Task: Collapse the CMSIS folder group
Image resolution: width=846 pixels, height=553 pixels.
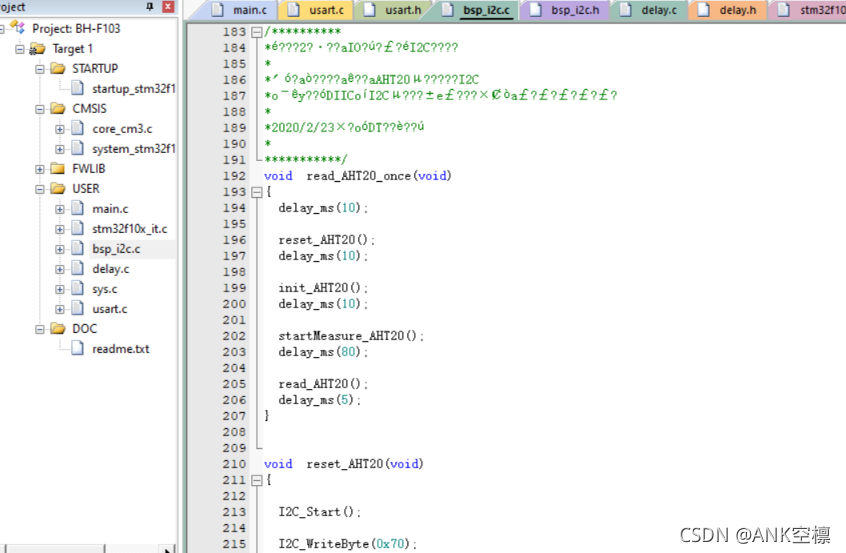Action: [x=40, y=109]
